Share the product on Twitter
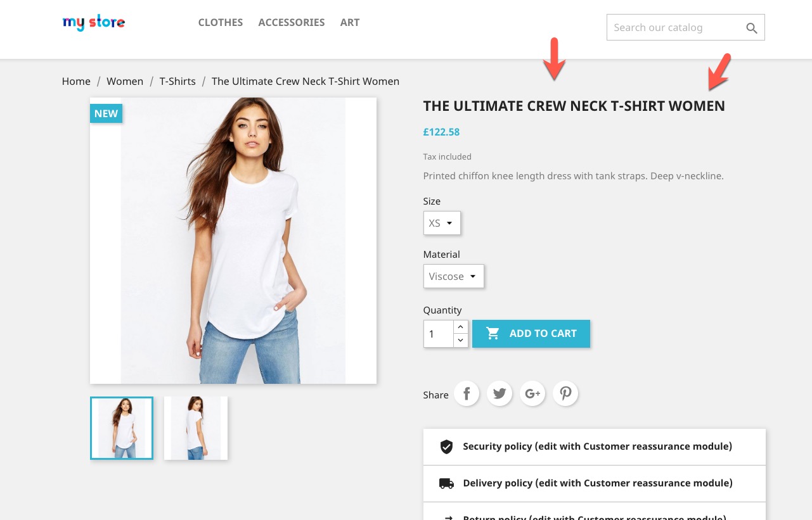 pyautogui.click(x=499, y=394)
